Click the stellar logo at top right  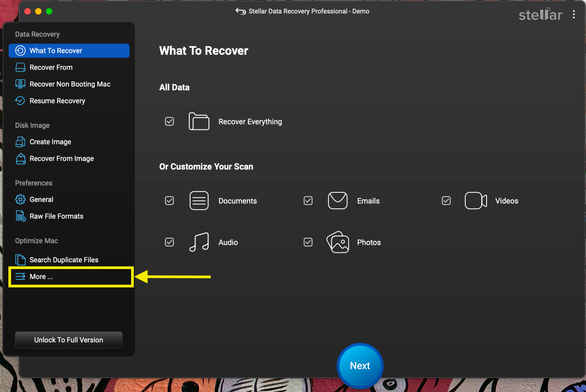[540, 15]
